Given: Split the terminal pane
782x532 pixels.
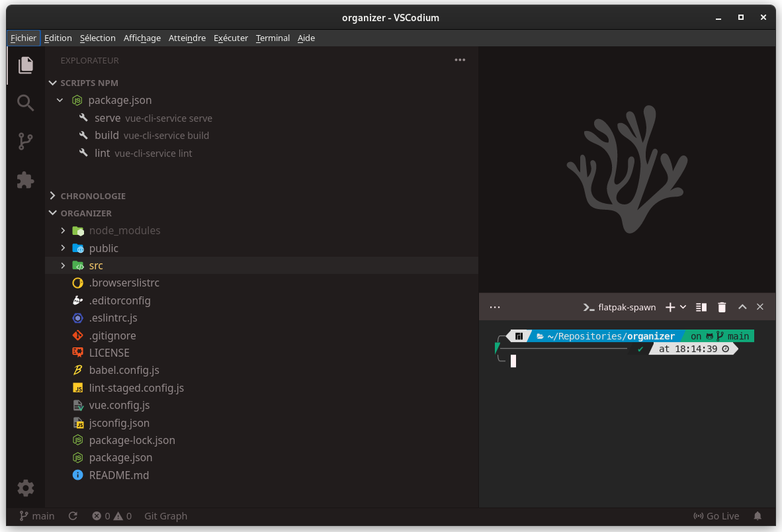Looking at the screenshot, I should tap(701, 306).
